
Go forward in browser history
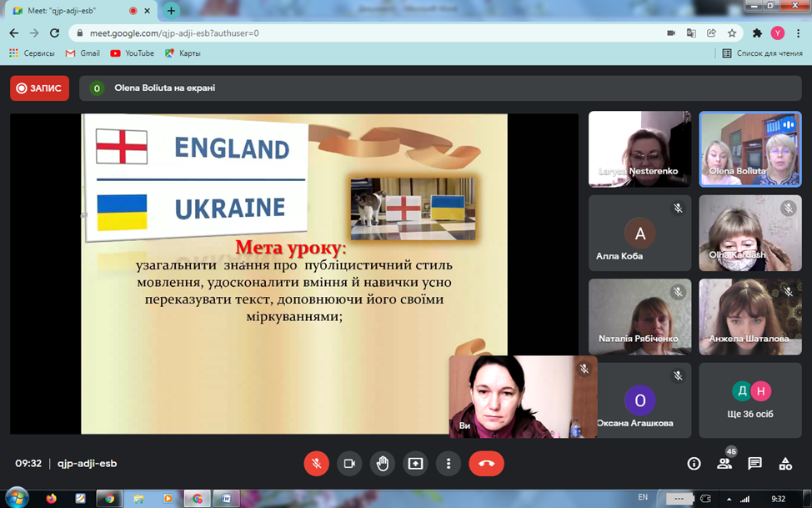pos(34,33)
